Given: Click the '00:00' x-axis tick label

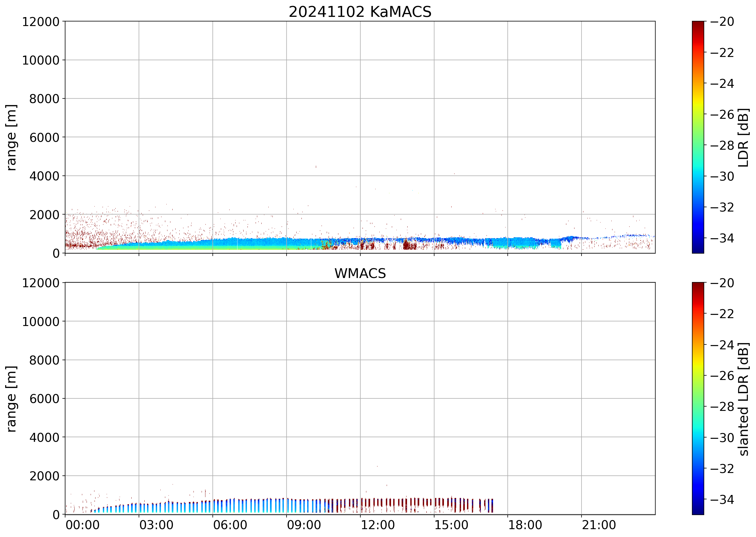Looking at the screenshot, I should click(x=82, y=525).
